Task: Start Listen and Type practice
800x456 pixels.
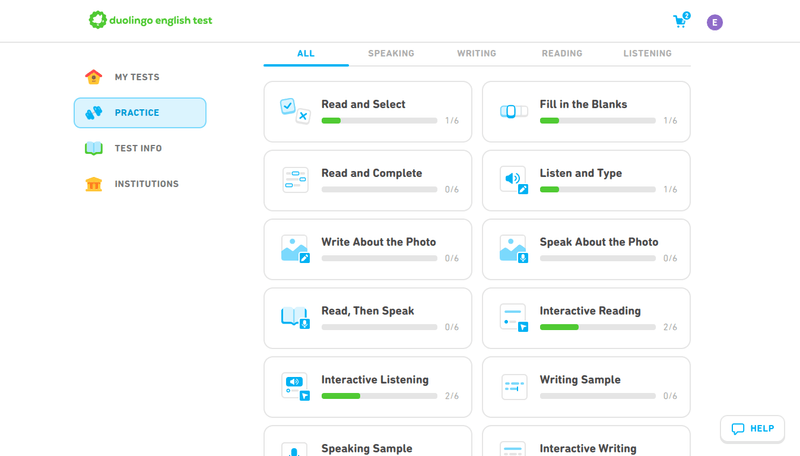Action: [x=586, y=180]
